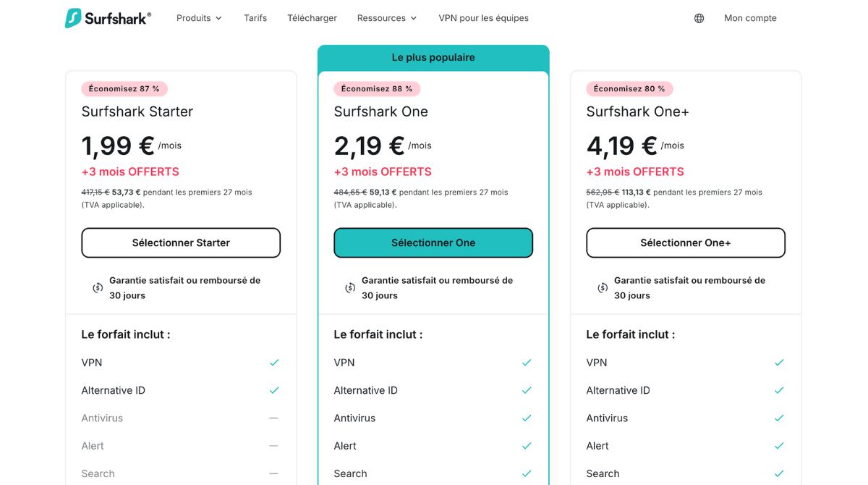868x485 pixels.
Task: Click the Sélectionner One+ button
Action: [x=685, y=242]
